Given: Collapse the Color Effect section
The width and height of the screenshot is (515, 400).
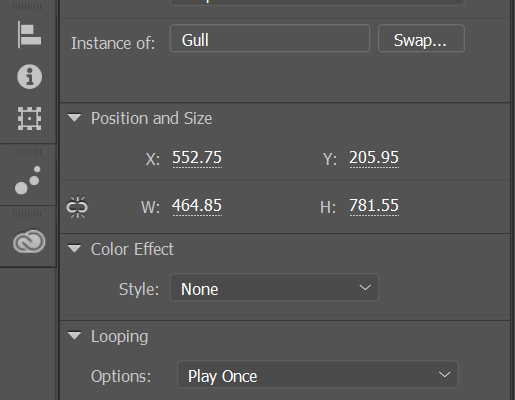Looking at the screenshot, I should tap(74, 249).
